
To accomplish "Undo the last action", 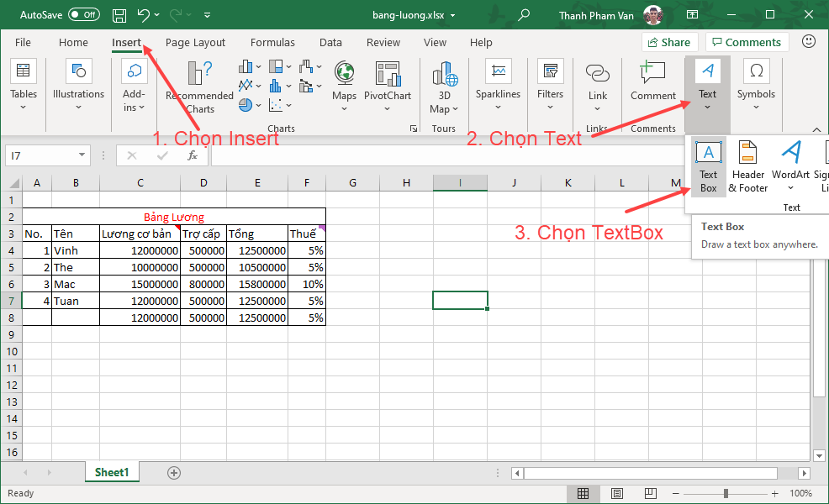I will (143, 15).
